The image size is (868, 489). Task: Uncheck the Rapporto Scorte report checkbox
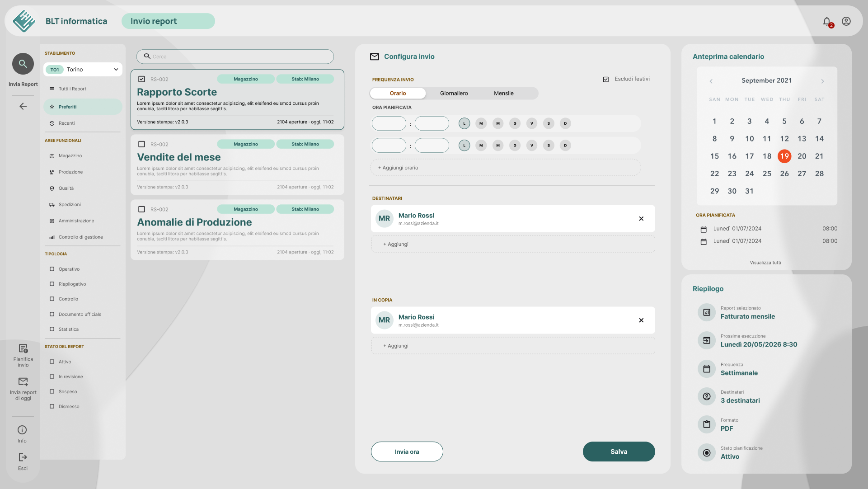click(141, 79)
